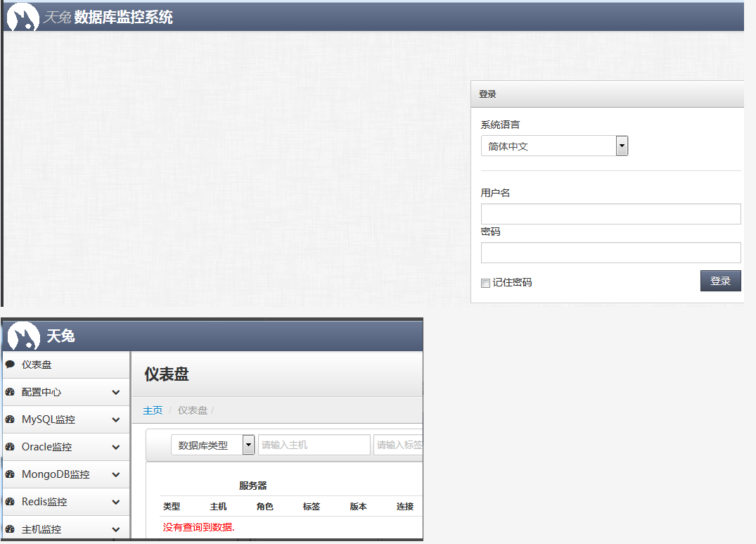
Task: Click the 主页 breadcrumb link
Action: tap(153, 410)
